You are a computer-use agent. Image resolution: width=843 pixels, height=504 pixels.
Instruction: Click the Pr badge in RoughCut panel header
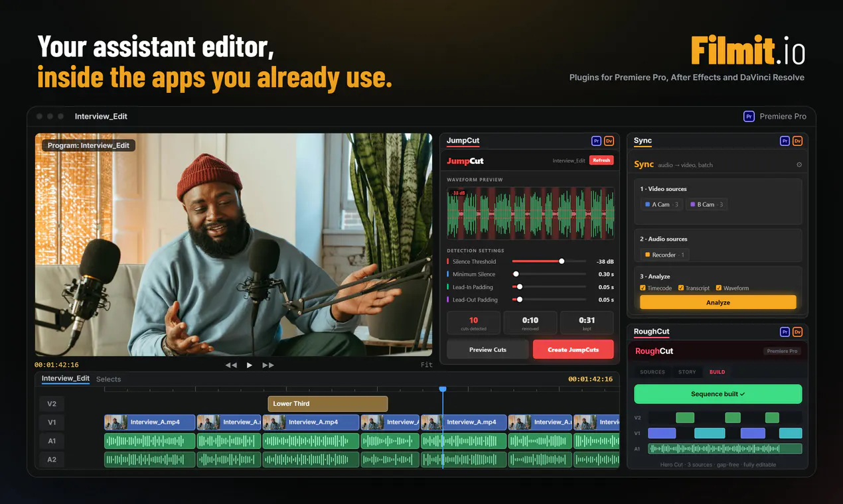[x=785, y=332]
